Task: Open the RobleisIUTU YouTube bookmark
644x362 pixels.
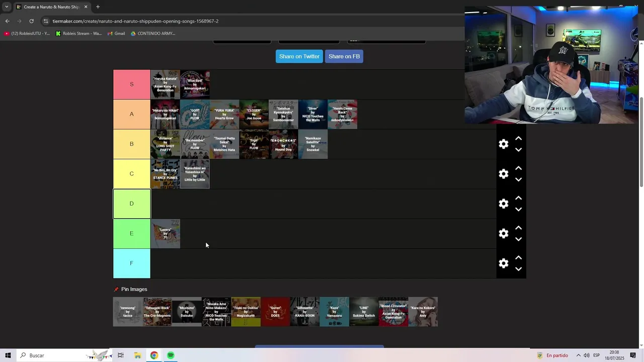Action: 27,34
